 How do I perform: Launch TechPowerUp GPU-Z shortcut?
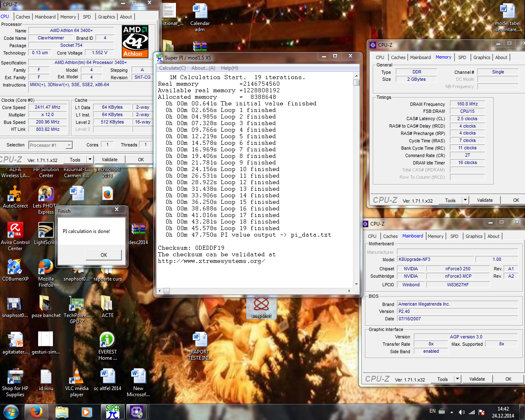coord(77,310)
